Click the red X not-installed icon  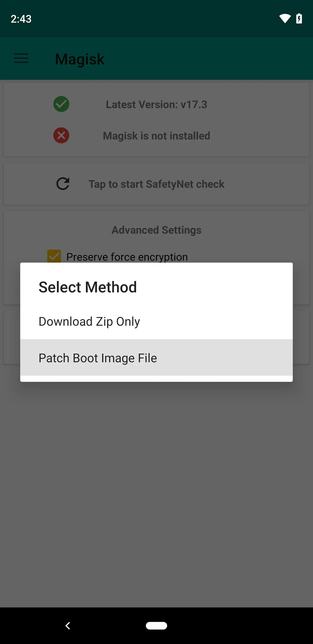pos(61,136)
